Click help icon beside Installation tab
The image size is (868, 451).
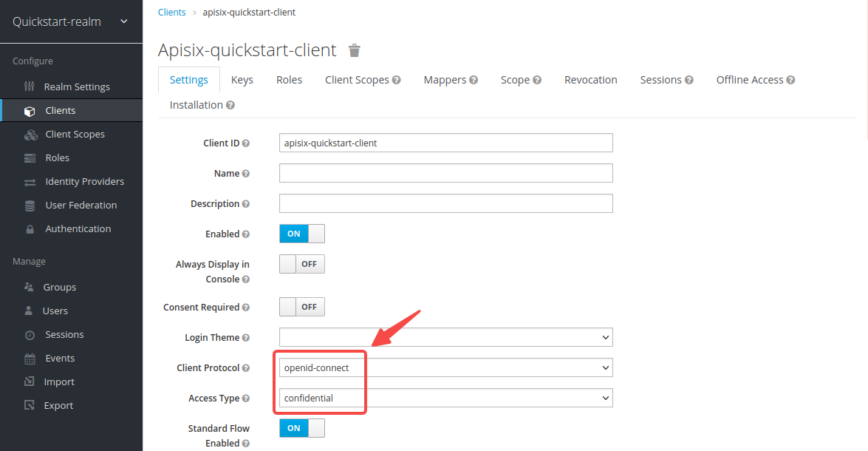point(230,105)
